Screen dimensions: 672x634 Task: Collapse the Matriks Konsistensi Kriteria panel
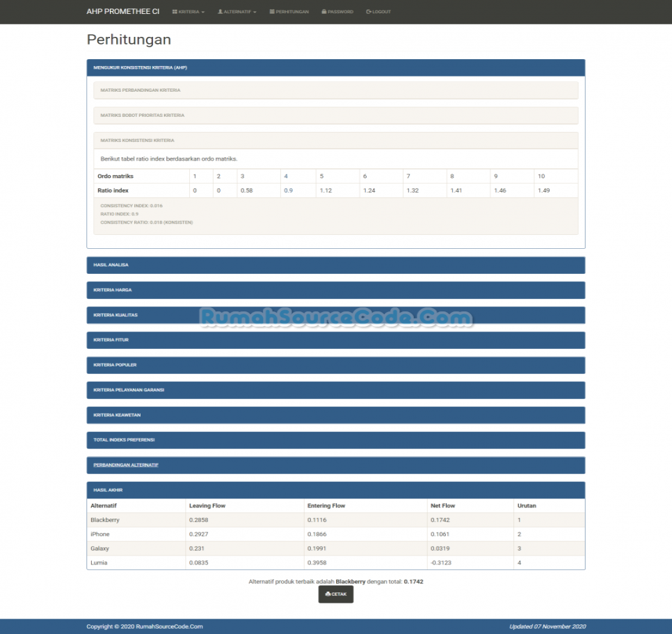(x=137, y=140)
